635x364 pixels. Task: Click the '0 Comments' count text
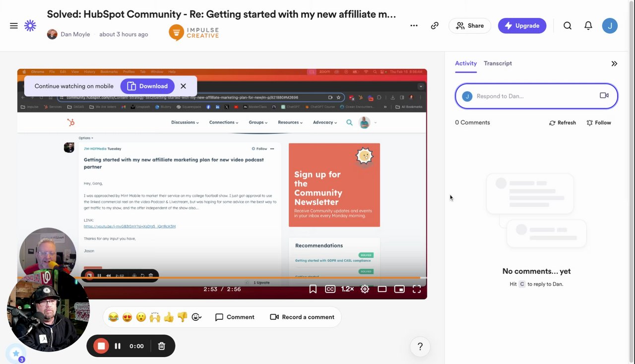point(472,122)
